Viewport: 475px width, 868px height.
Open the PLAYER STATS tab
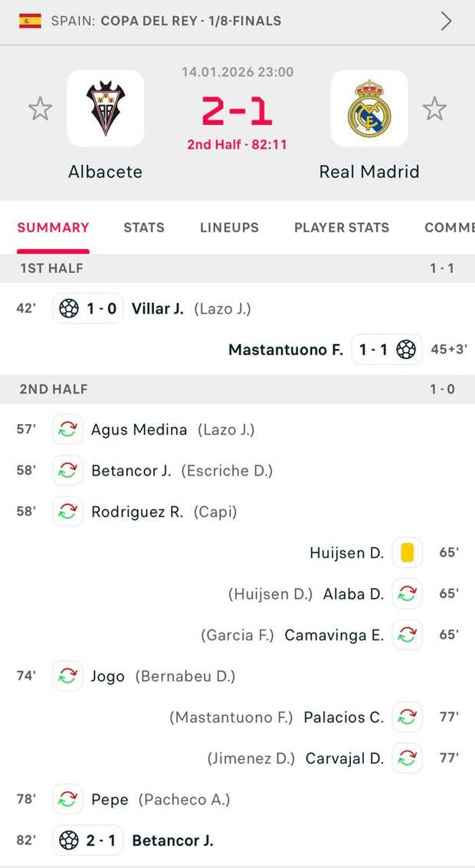pos(342,228)
